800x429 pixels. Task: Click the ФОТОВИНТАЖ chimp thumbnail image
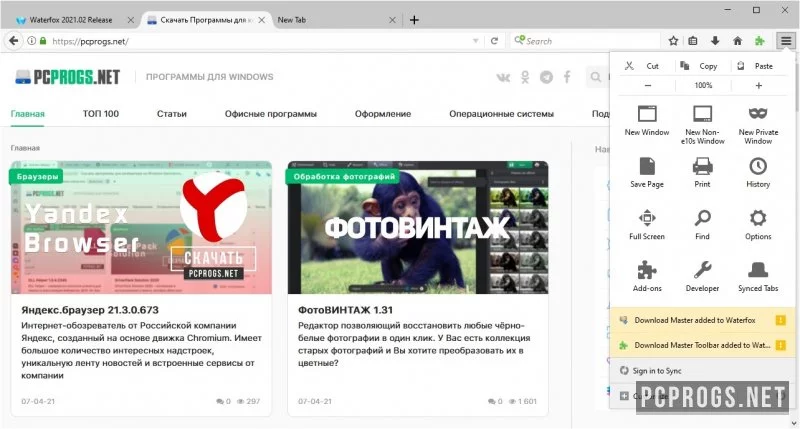click(418, 228)
